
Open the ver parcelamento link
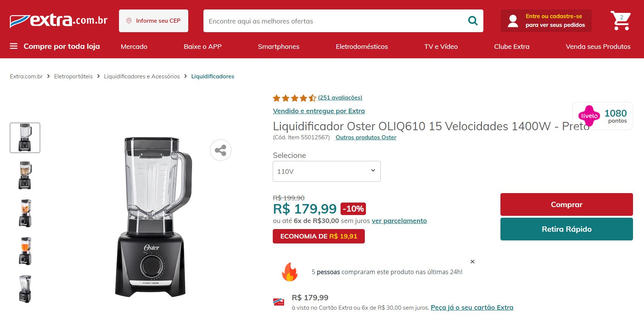(x=399, y=221)
